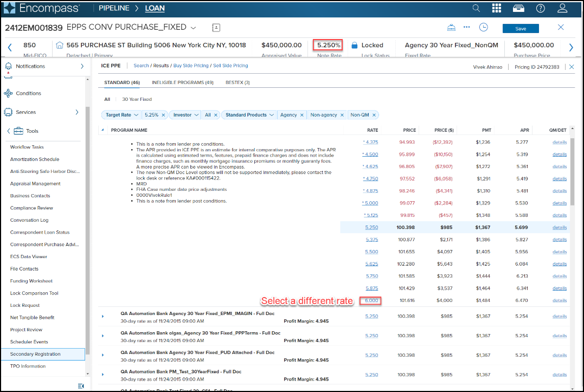Open the Search breadcrumb link

tap(141, 66)
